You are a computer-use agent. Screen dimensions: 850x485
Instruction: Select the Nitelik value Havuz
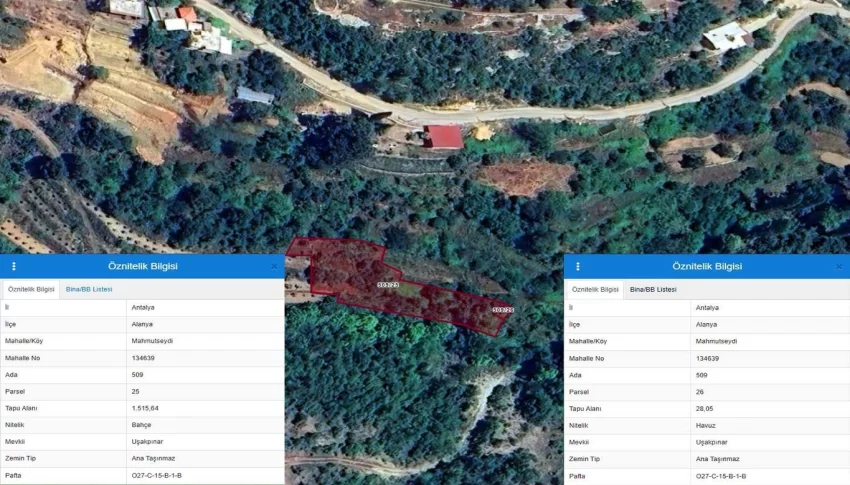coord(706,425)
